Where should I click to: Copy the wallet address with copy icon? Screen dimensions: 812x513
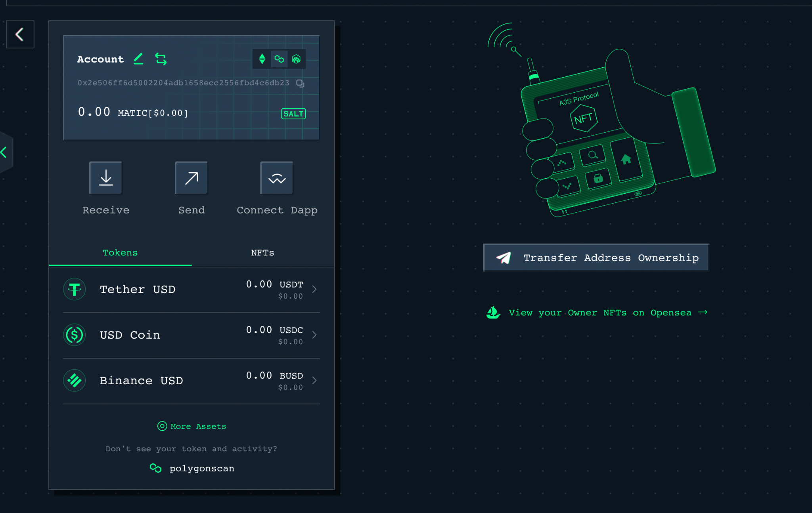tap(300, 83)
